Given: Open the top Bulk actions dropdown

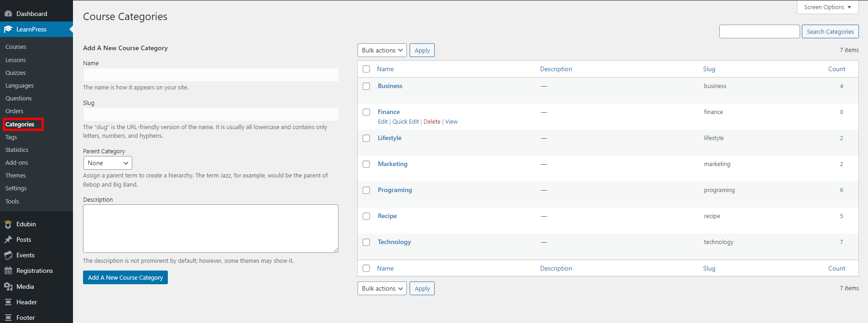Looking at the screenshot, I should click(x=382, y=50).
